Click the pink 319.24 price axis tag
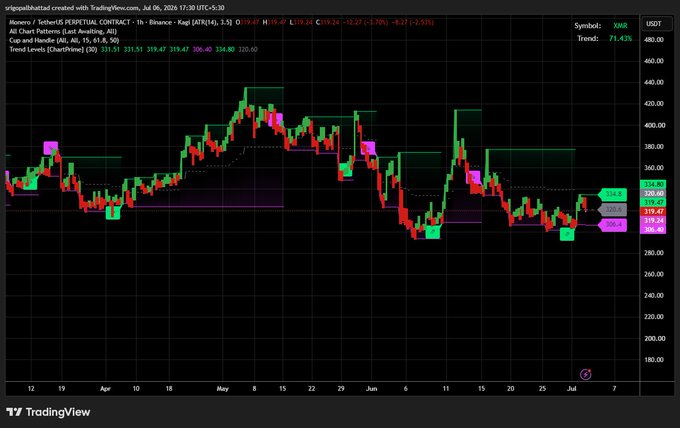The width and height of the screenshot is (680, 428). pyautogui.click(x=653, y=221)
